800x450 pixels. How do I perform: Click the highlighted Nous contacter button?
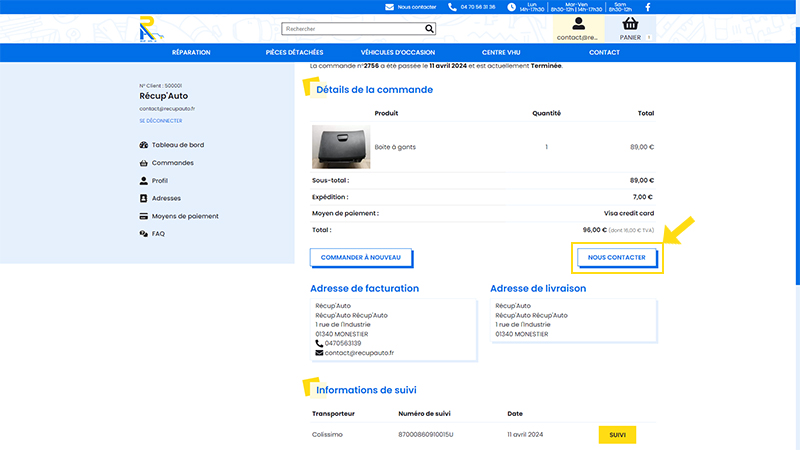616,258
